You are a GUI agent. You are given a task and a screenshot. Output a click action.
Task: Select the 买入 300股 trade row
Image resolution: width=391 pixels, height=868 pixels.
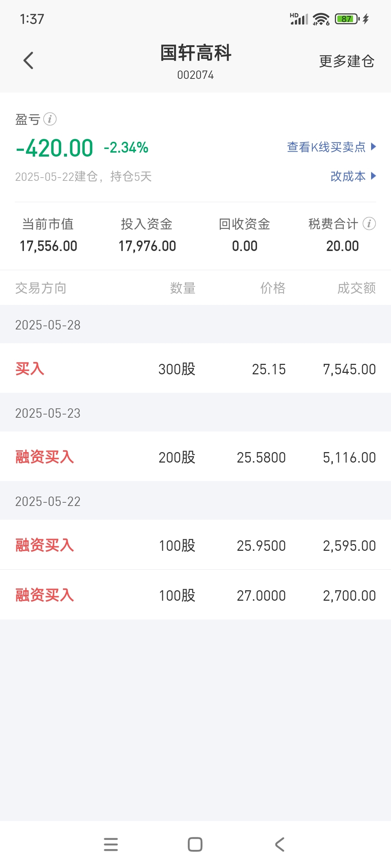click(x=195, y=369)
